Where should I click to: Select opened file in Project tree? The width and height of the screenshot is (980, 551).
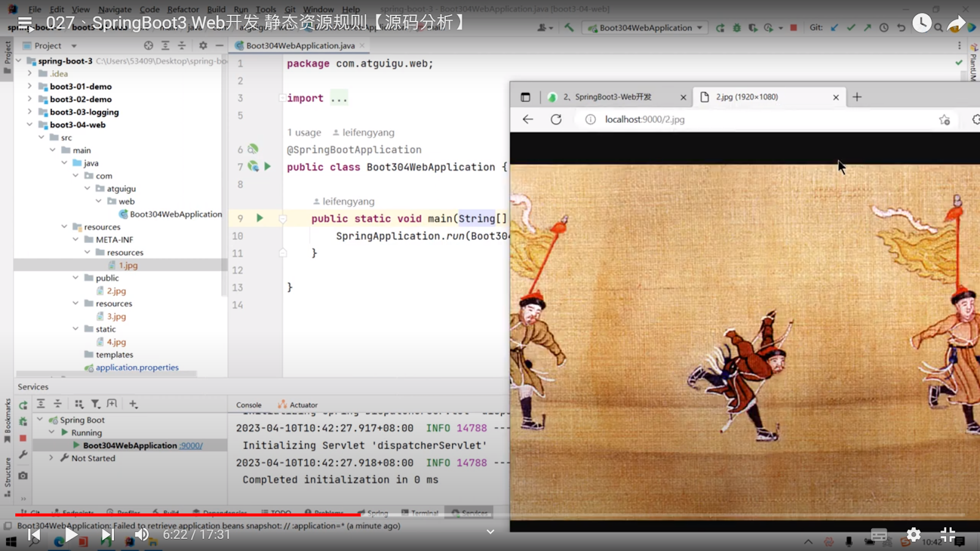tap(148, 45)
